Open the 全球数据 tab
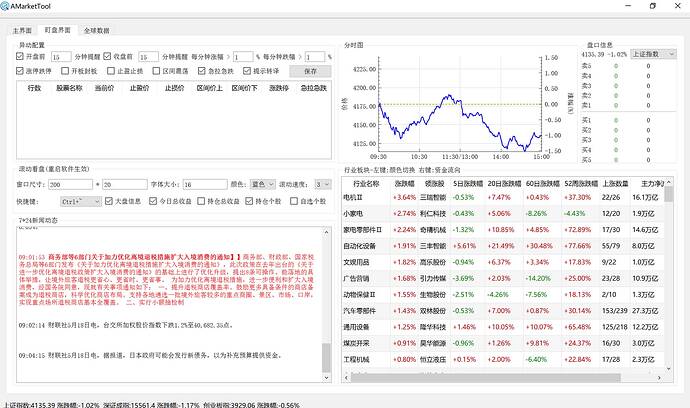Viewport: 690px width, 408px height. [x=97, y=30]
